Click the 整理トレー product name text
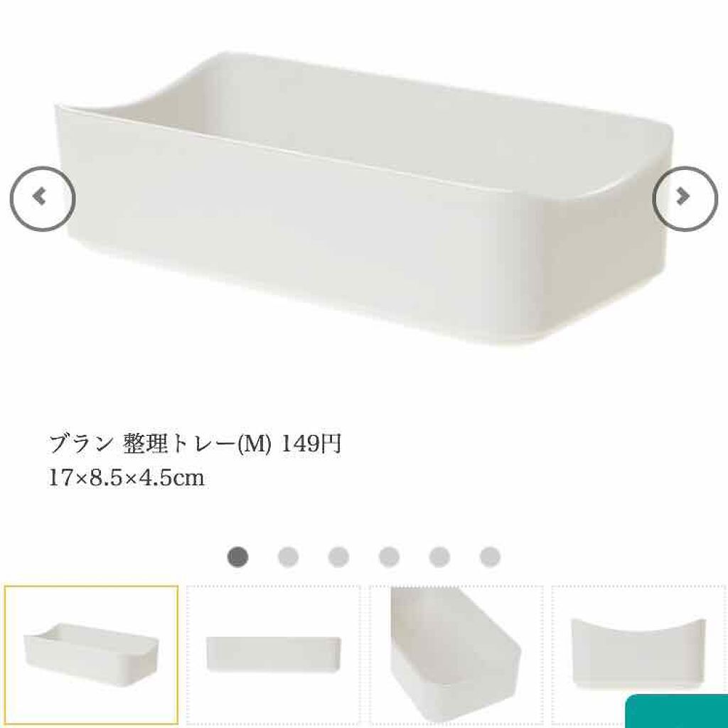 pos(180,444)
